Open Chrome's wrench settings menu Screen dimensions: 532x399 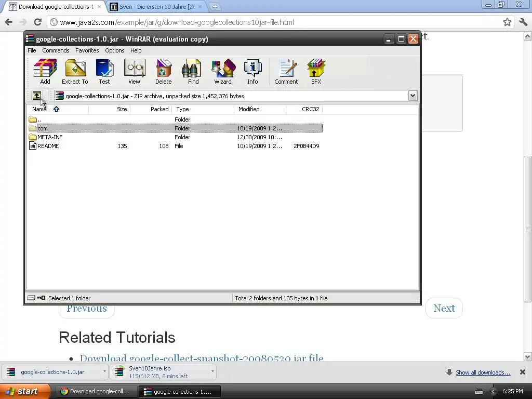(523, 22)
